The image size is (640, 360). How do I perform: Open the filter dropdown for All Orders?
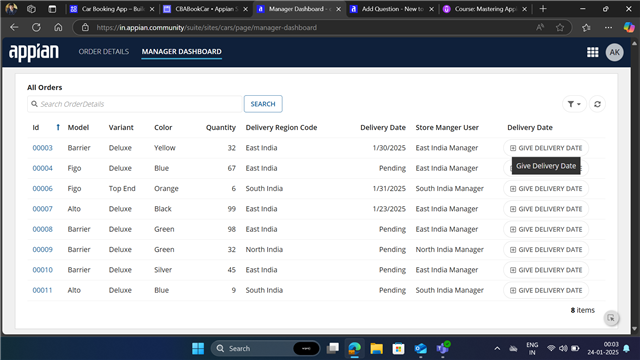click(x=574, y=104)
